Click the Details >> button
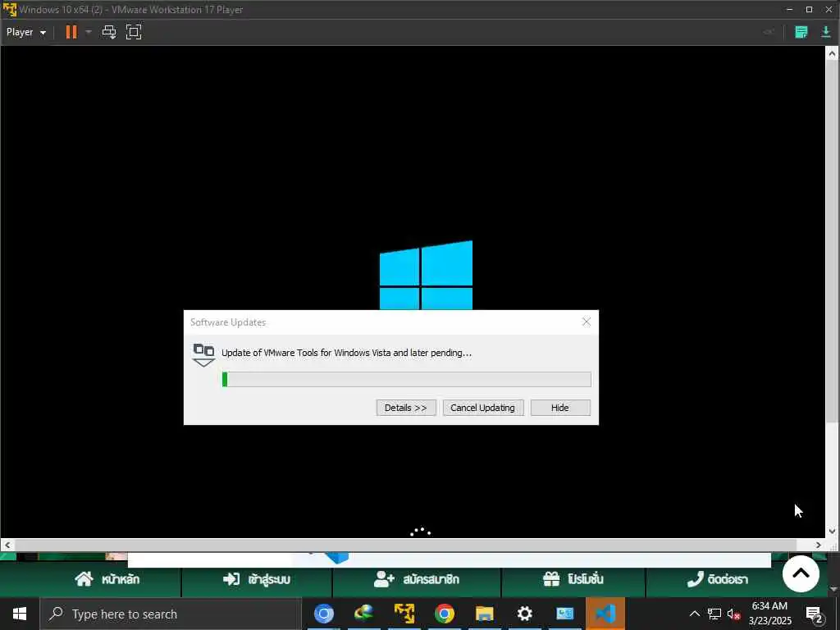Screen dimensions: 840x630 click(x=405, y=408)
